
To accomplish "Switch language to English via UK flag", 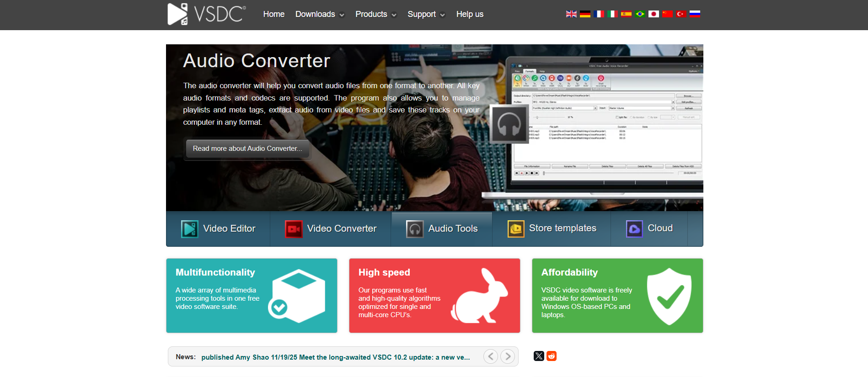I will click(x=571, y=14).
